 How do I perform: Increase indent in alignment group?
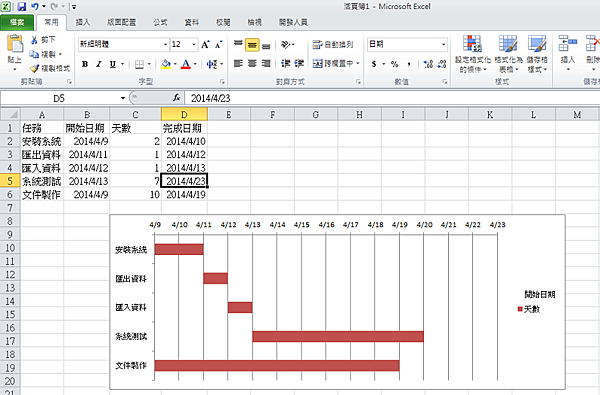point(299,64)
